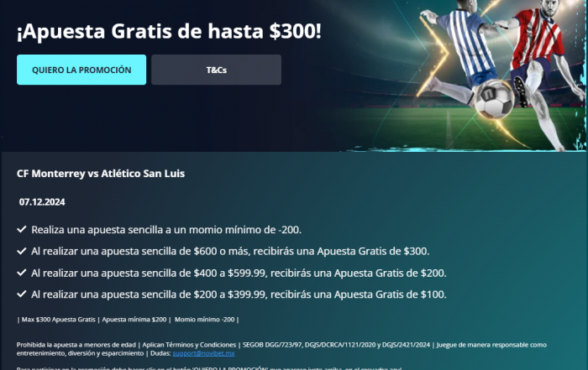Click the Momio mínimo -200 summary label
Screen dimensions: 588x370
click(204, 320)
